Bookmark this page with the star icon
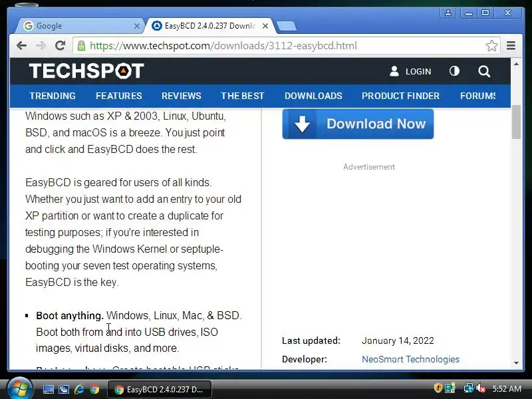This screenshot has height=399, width=532. pyautogui.click(x=491, y=45)
